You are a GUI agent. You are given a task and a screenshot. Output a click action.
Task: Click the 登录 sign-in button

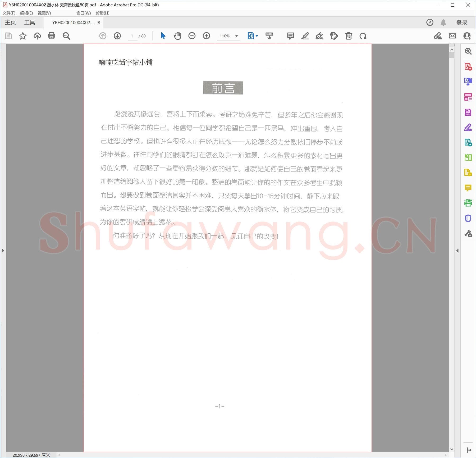point(462,22)
